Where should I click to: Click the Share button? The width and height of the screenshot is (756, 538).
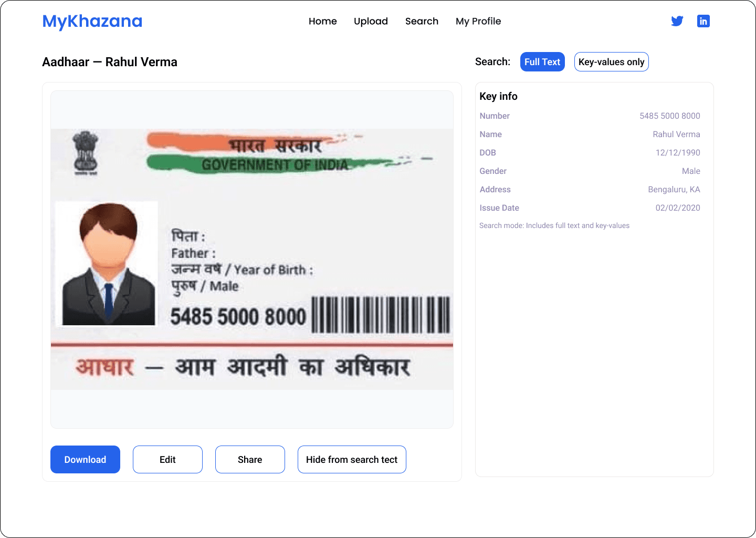point(250,460)
